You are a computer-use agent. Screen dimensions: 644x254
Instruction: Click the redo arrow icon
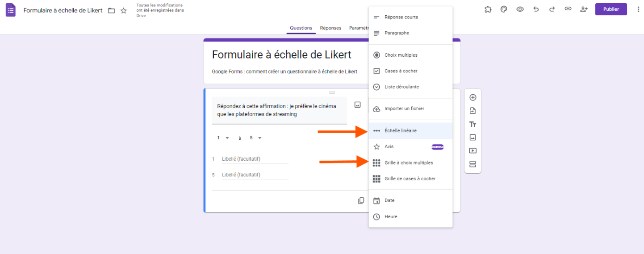click(x=552, y=9)
